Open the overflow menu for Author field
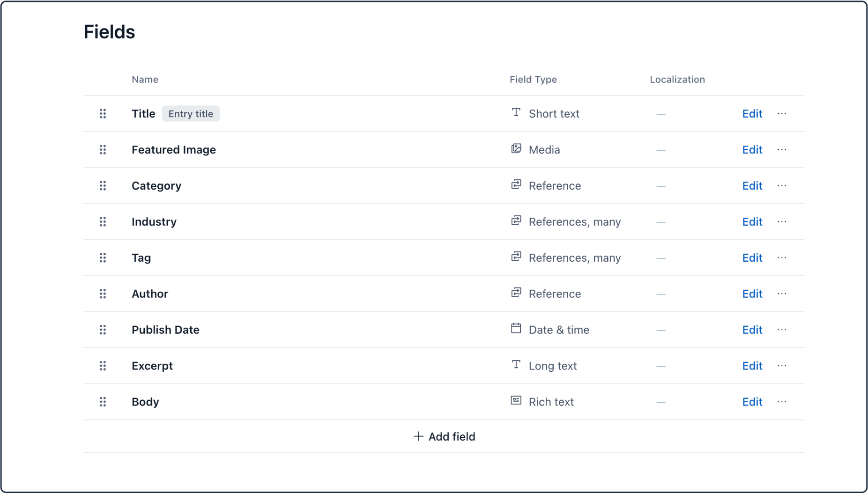Viewport: 868px width, 493px height. 782,294
